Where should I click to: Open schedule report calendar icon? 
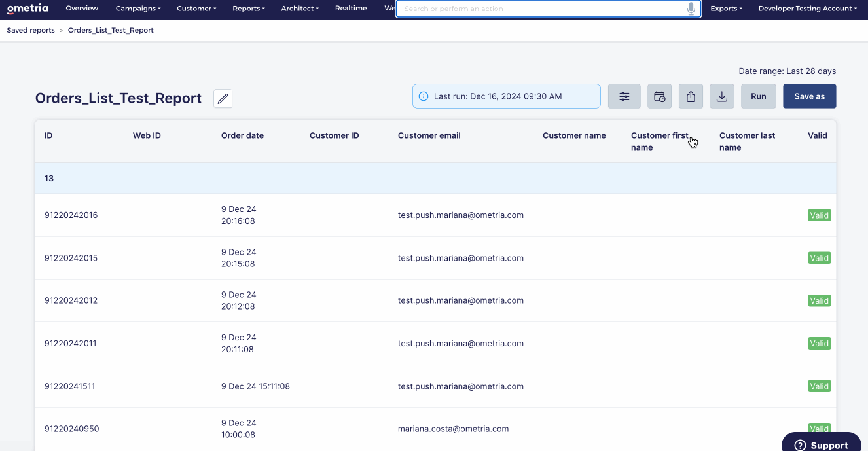click(660, 96)
